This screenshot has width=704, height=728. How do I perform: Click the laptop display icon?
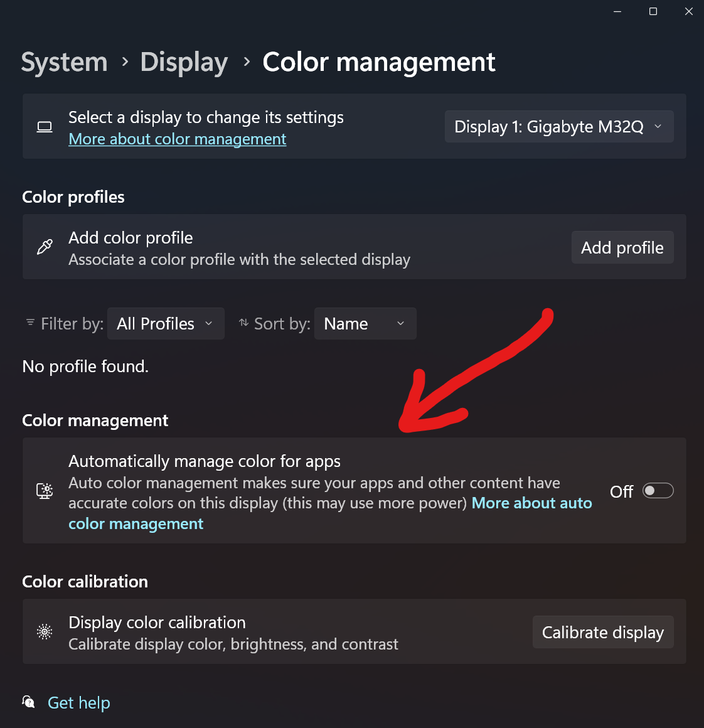[45, 127]
